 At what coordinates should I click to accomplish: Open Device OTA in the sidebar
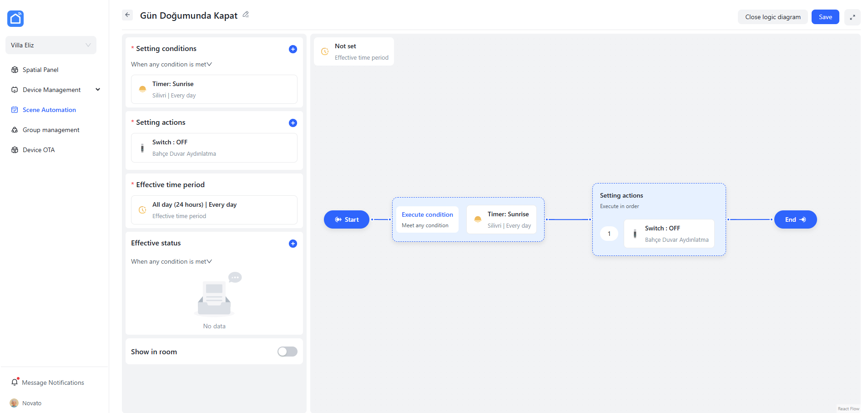(39, 150)
